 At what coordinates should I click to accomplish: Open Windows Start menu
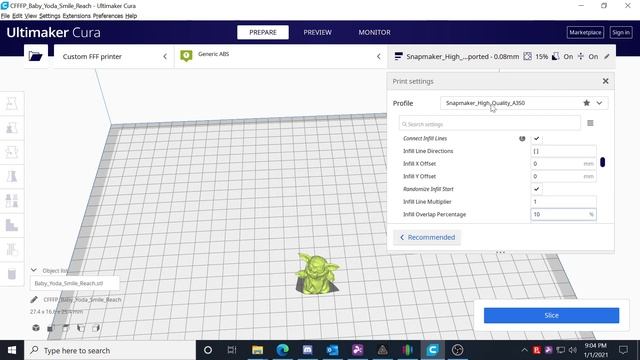(12, 350)
